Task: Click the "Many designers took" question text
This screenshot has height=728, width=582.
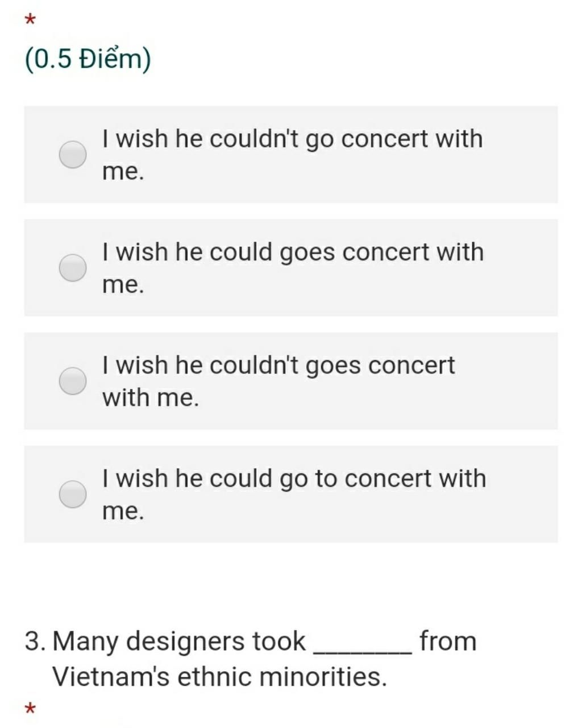Action: coord(178,641)
